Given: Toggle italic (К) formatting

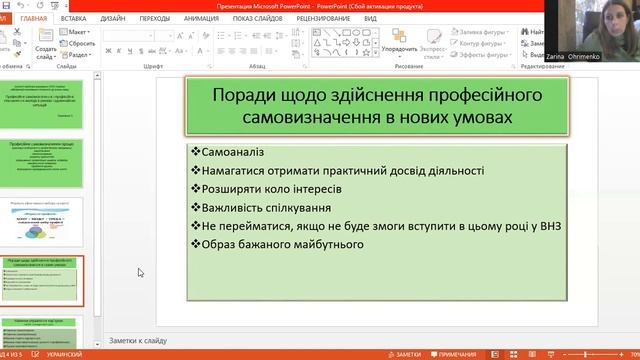Looking at the screenshot, I should tap(119, 51).
